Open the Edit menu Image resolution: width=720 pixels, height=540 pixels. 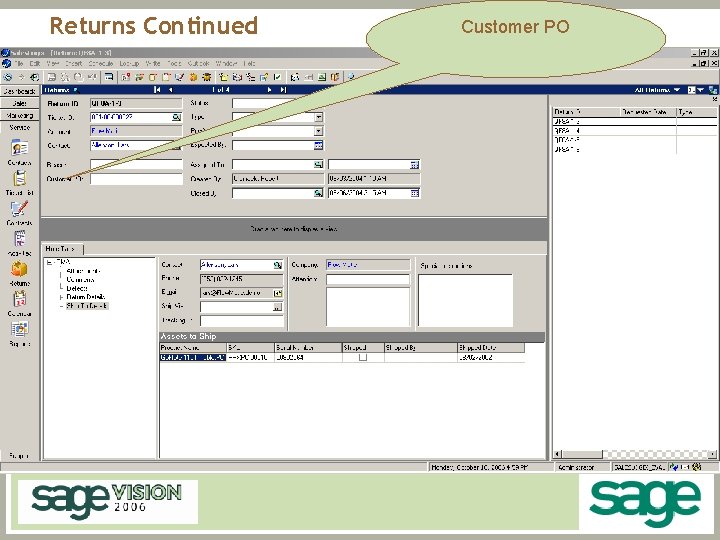tap(35, 63)
